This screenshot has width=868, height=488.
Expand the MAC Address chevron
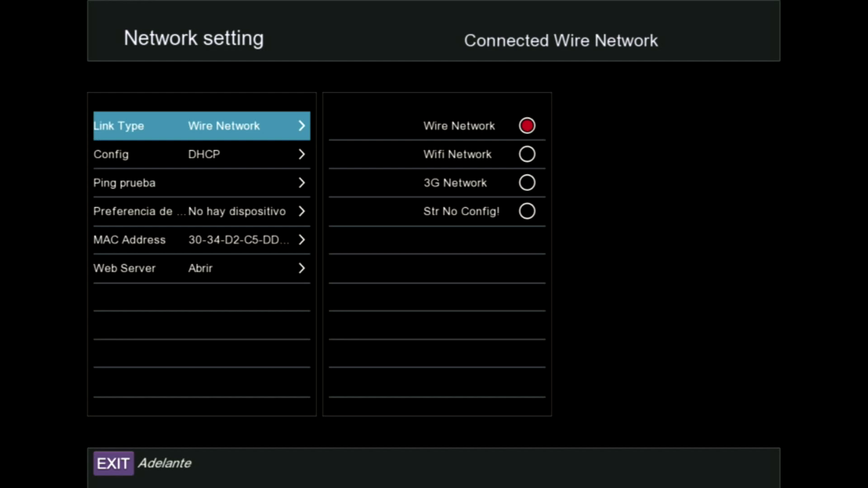(302, 240)
